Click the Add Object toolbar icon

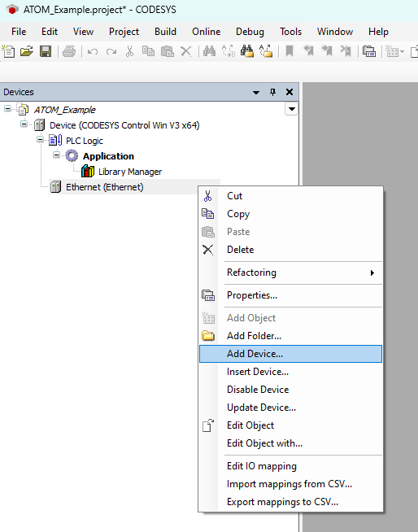pyautogui.click(x=392, y=51)
